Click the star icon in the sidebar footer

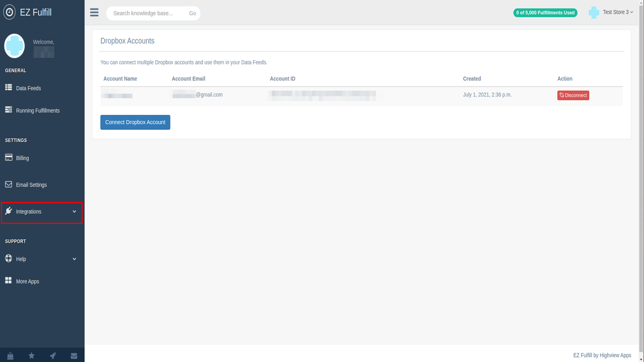[x=31, y=355]
